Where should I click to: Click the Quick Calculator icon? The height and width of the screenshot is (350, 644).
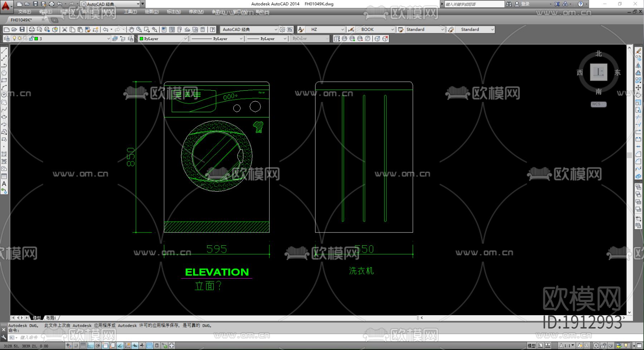tap(203, 29)
